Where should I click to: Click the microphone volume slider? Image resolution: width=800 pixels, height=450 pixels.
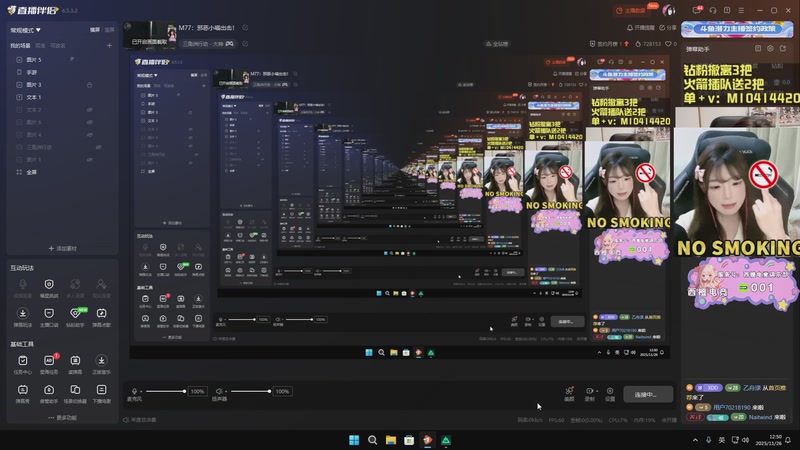165,391
